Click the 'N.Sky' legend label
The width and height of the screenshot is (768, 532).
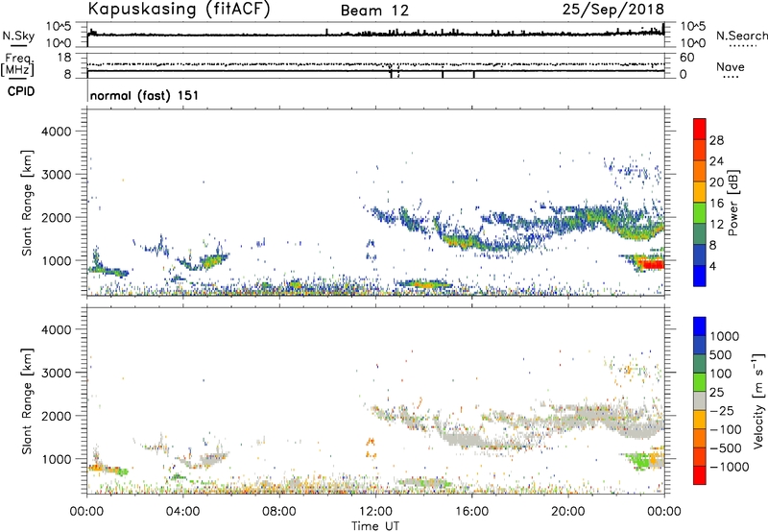coord(18,36)
